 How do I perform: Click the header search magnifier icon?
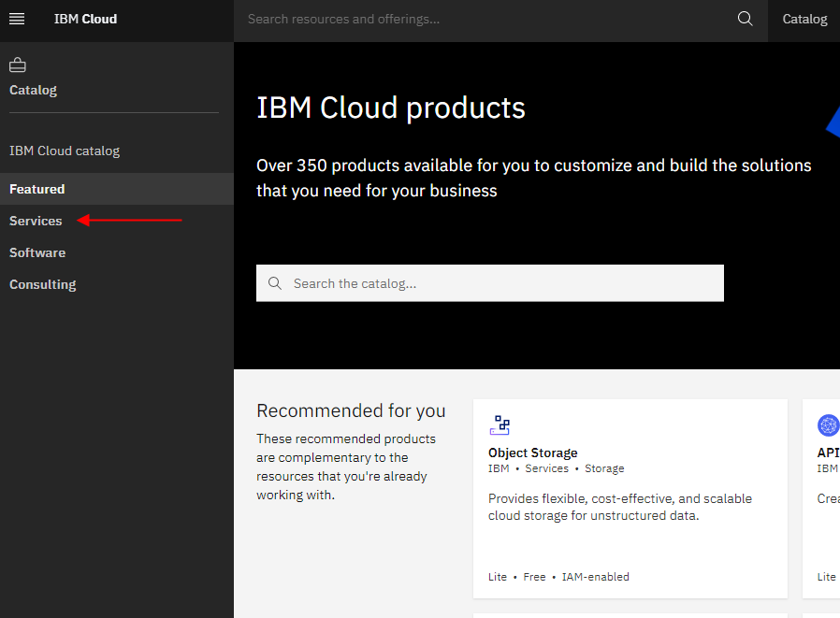745,20
